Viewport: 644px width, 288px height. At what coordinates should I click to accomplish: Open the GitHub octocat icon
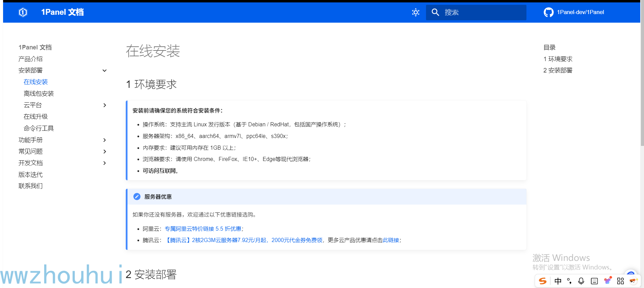click(548, 12)
